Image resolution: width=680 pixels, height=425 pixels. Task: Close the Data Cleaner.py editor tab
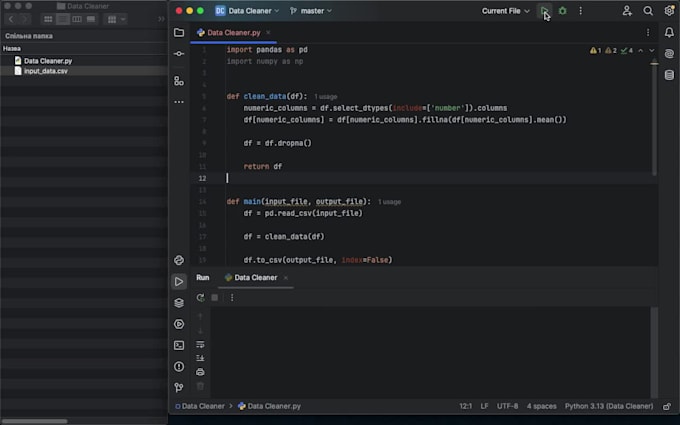pos(268,33)
